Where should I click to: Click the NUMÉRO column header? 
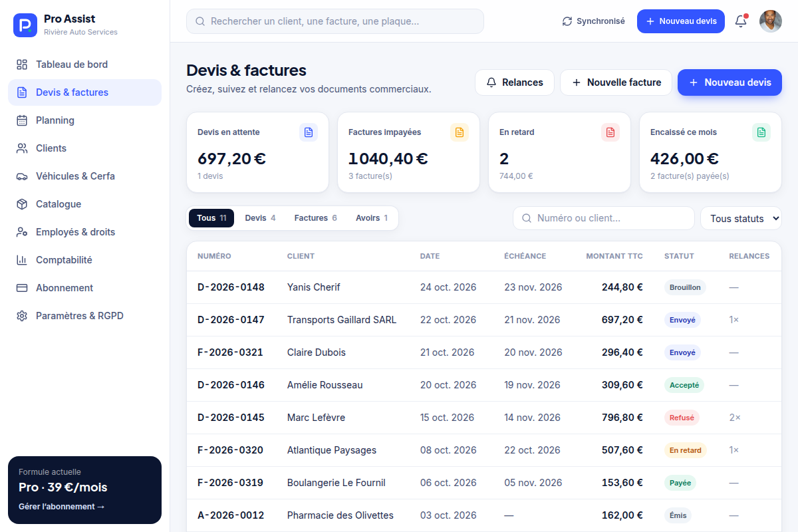tap(214, 256)
